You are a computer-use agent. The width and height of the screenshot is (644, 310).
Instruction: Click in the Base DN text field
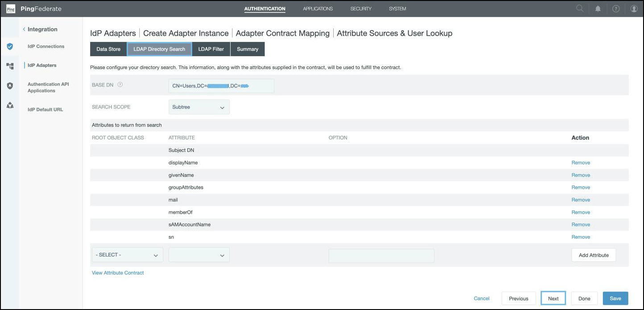pyautogui.click(x=221, y=86)
